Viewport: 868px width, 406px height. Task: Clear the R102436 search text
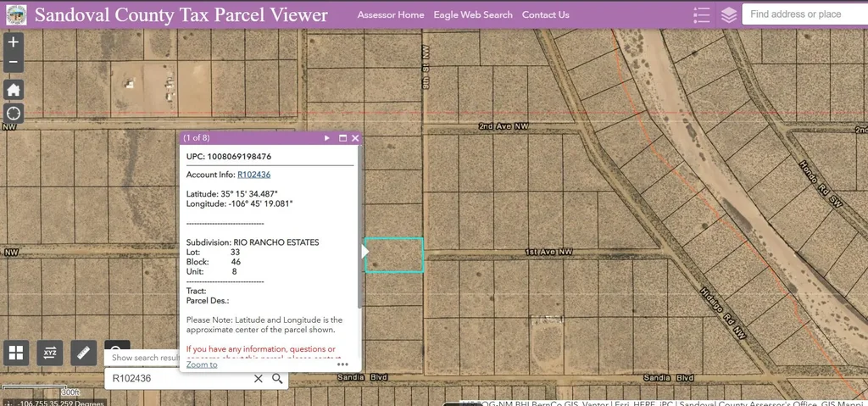(x=259, y=379)
